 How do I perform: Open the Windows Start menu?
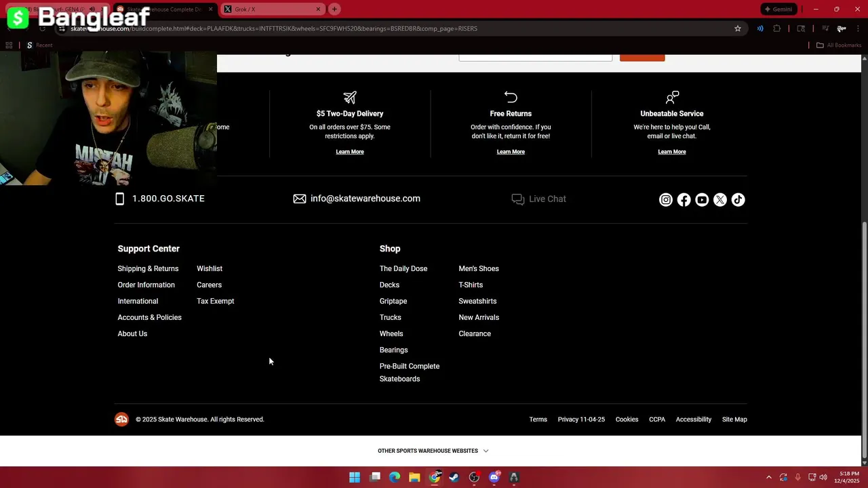pyautogui.click(x=355, y=477)
